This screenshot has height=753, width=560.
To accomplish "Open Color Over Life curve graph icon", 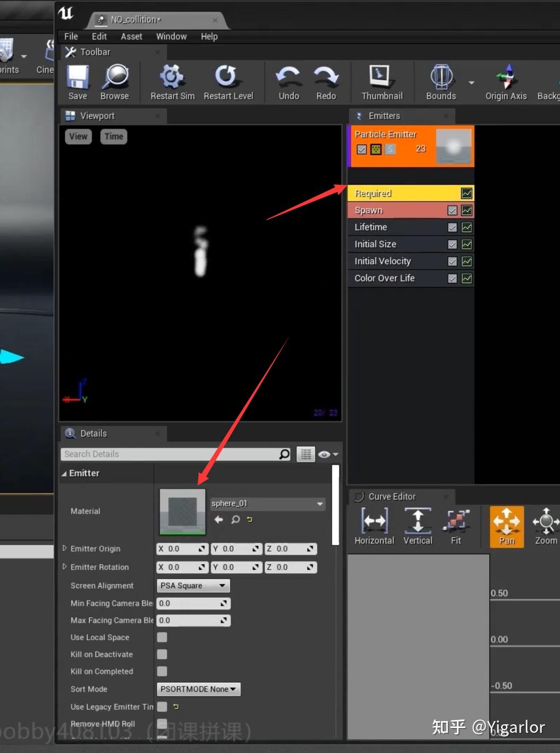I will (466, 279).
